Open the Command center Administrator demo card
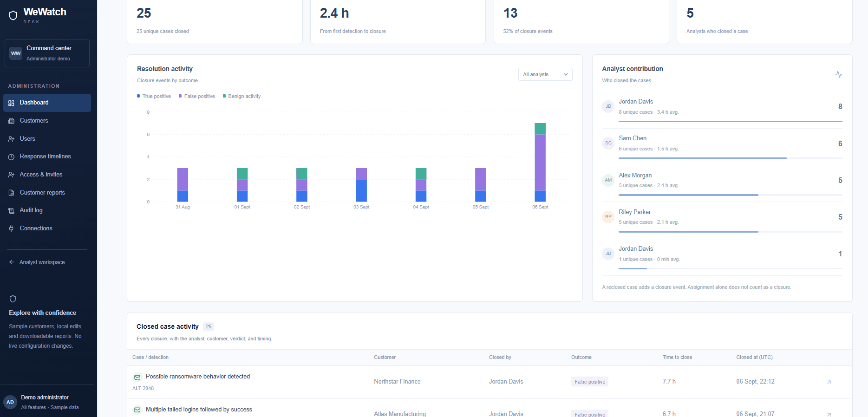The image size is (868, 417). click(x=47, y=53)
